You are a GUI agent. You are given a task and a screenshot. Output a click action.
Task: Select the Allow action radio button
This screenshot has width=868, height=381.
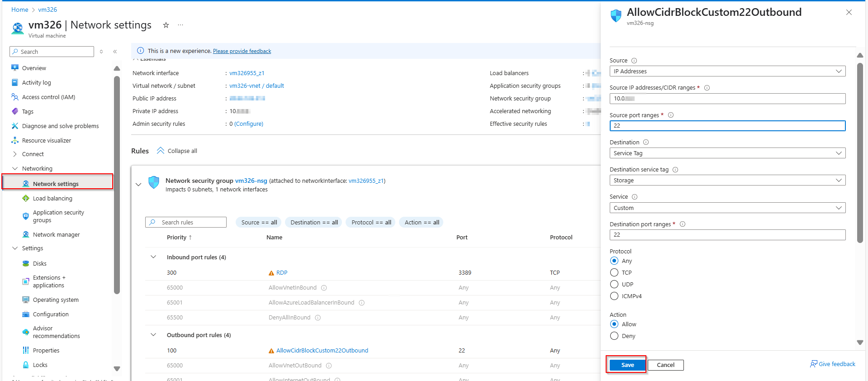614,324
